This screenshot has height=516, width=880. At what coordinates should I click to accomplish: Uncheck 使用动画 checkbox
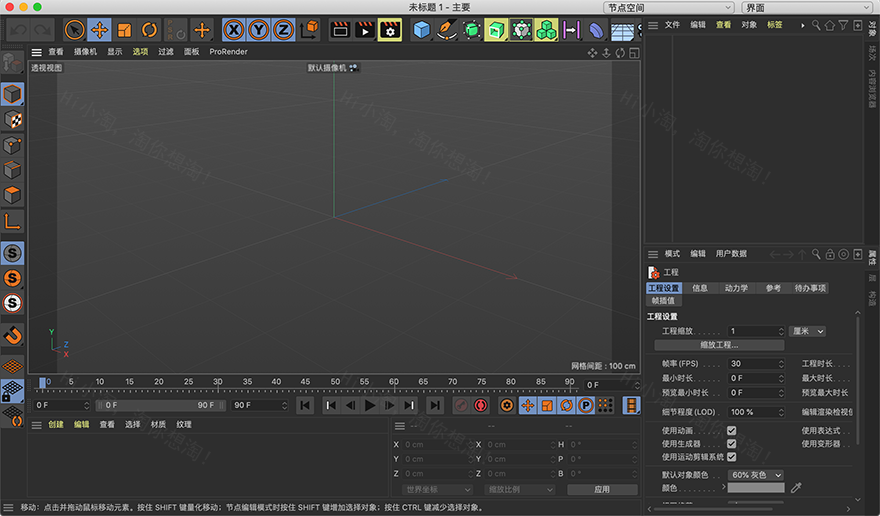click(731, 431)
